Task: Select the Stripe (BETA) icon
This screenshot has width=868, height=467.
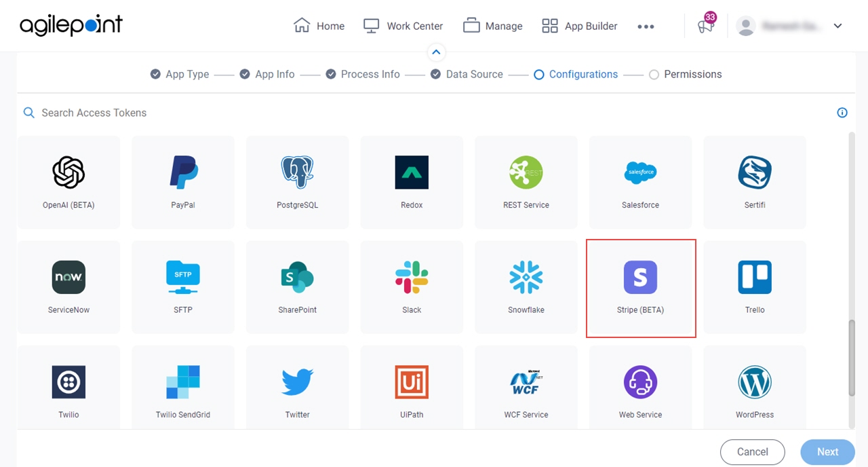Action: coord(640,277)
